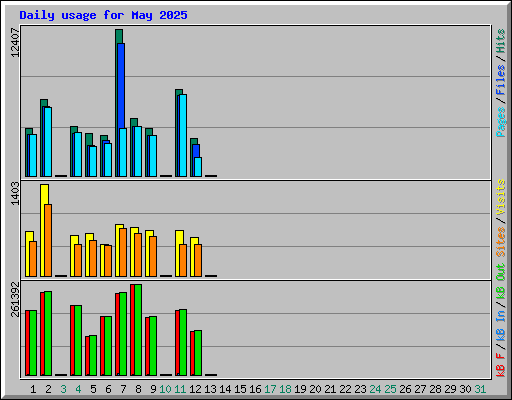
Task: Click the 'Files' legend label
Action: tap(500, 80)
